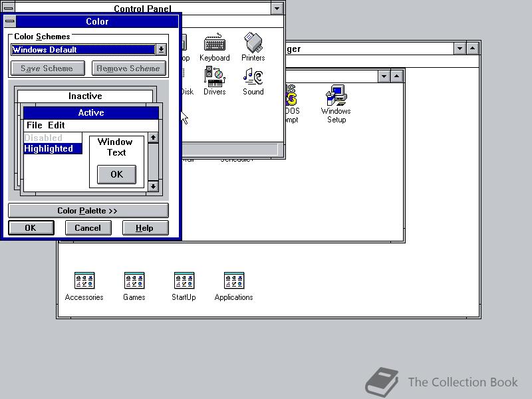Minimize the inner program group window

(384, 76)
